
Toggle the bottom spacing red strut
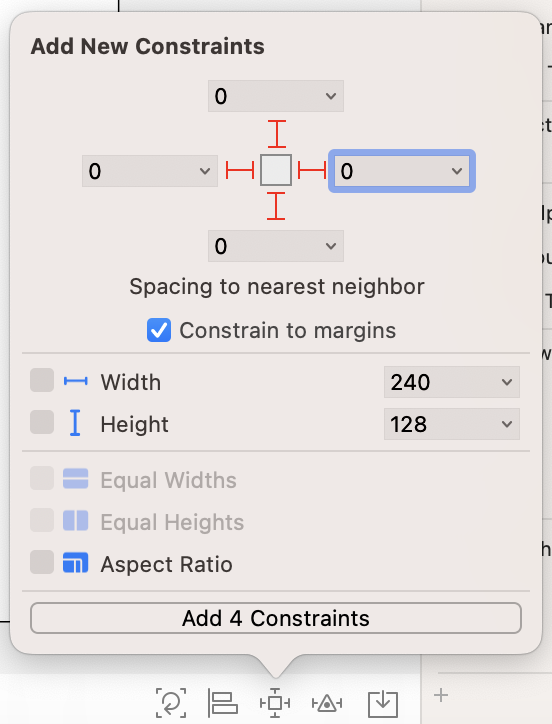click(276, 206)
